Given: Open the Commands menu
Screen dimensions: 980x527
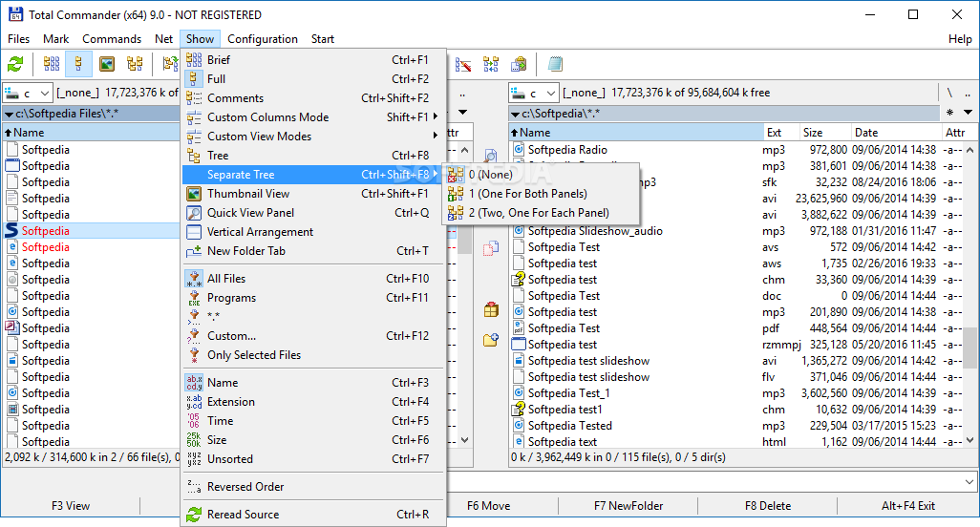Looking at the screenshot, I should pos(112,39).
